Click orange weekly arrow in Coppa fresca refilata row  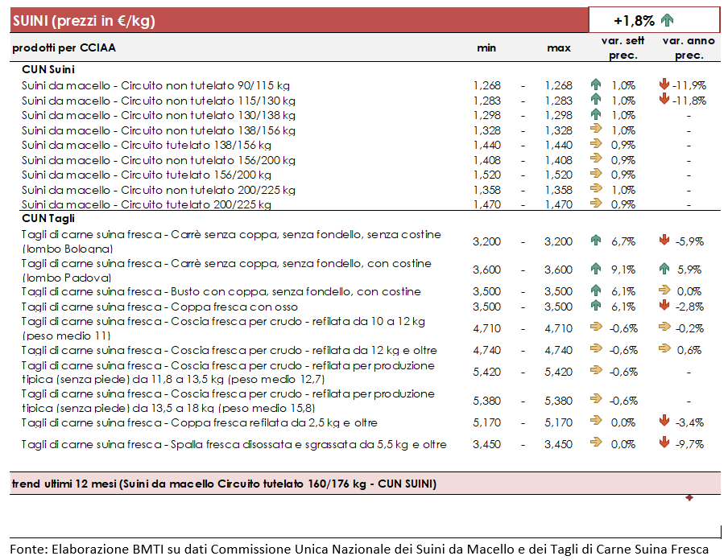596,421
